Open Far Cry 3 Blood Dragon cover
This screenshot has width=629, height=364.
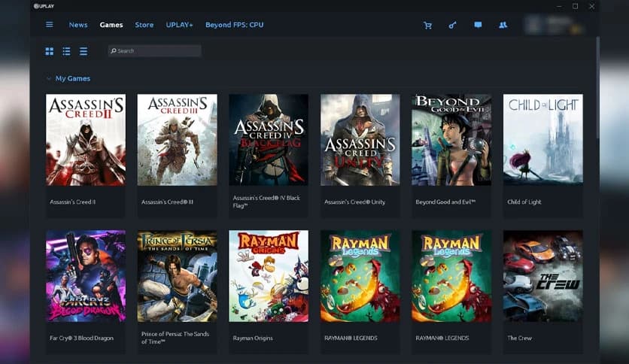(x=86, y=276)
